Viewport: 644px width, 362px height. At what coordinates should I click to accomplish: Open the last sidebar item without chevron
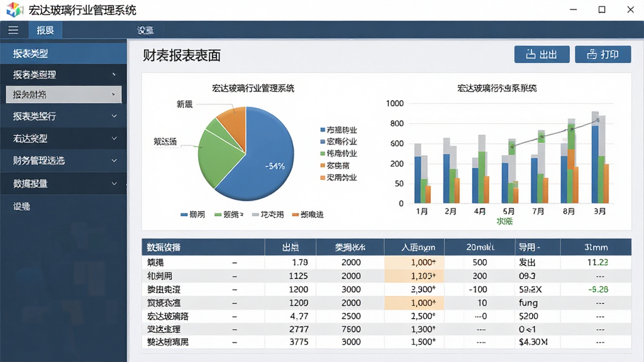(21, 206)
